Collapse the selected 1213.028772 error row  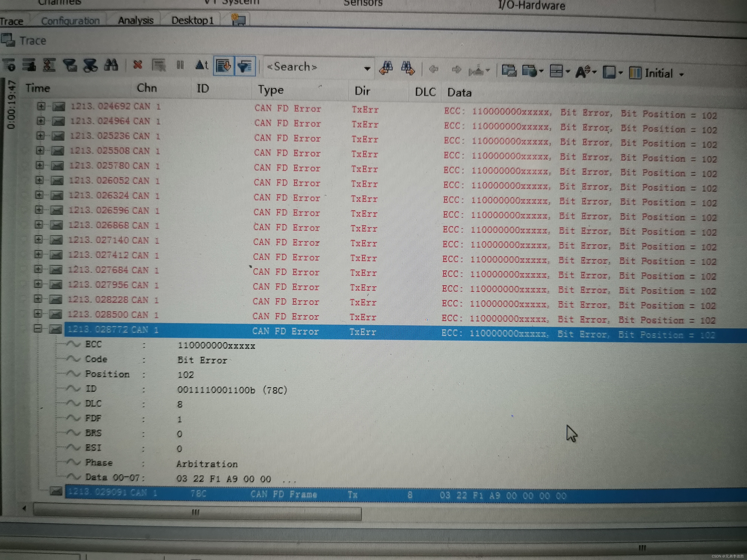click(x=38, y=328)
